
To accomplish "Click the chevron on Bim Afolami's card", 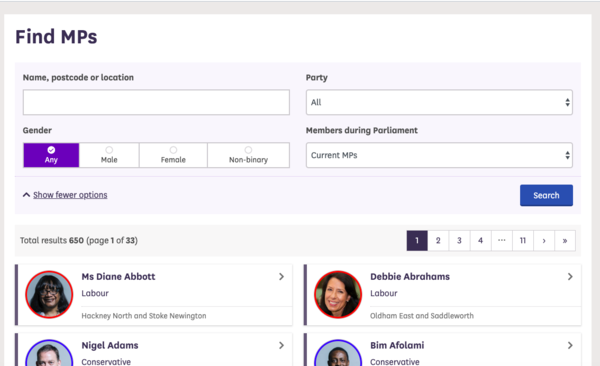I will 570,345.
